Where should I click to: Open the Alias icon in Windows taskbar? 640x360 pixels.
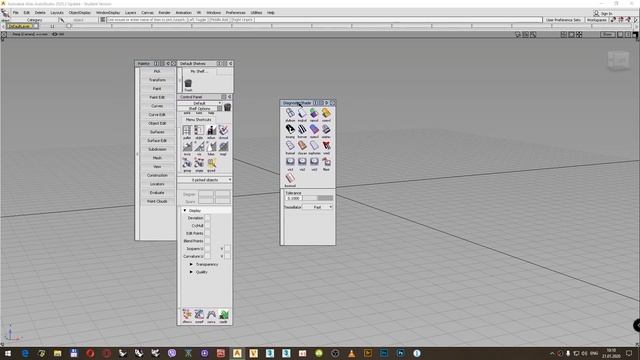(x=237, y=353)
